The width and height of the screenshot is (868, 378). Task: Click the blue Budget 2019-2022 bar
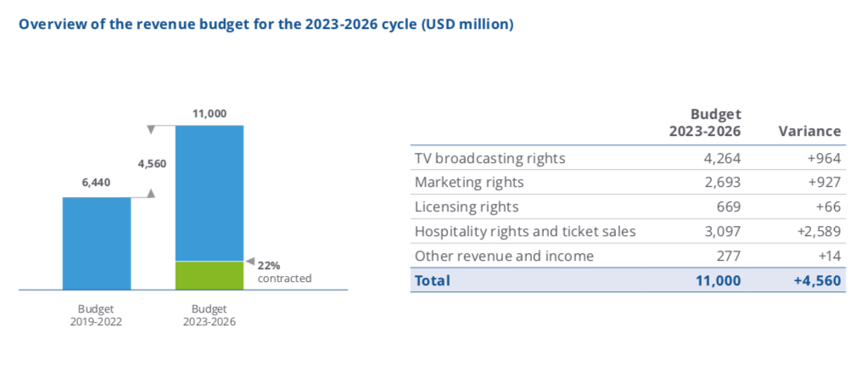[x=97, y=243]
